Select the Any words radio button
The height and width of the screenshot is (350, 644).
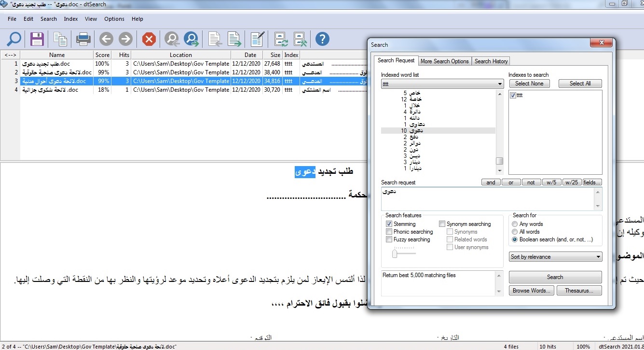[x=515, y=224]
